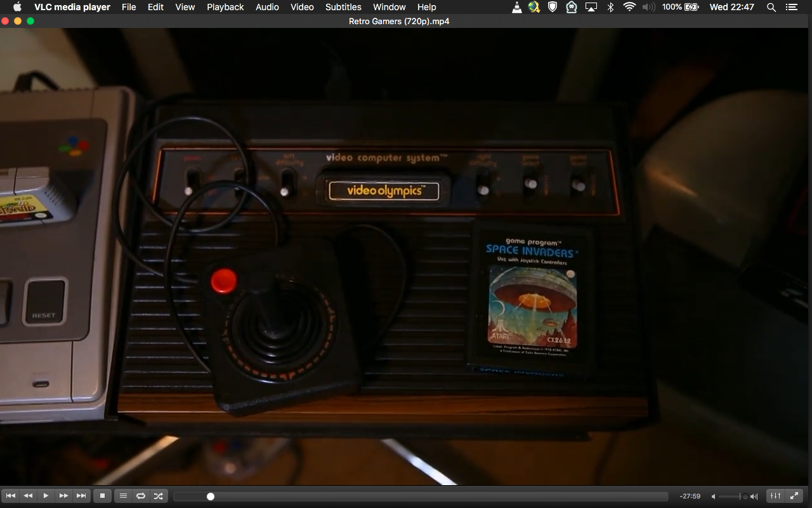Image resolution: width=812 pixels, height=508 pixels.
Task: Open audio effects equalizer panel
Action: click(775, 496)
